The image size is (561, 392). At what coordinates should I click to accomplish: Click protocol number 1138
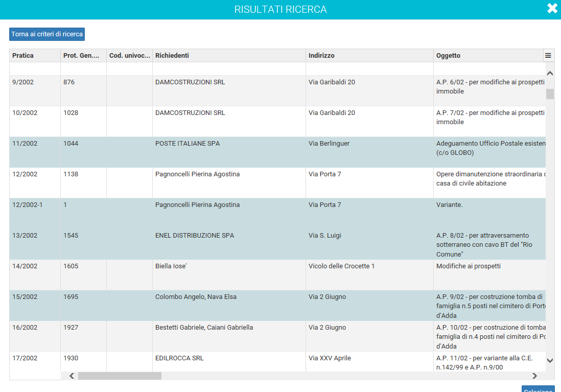tap(71, 174)
